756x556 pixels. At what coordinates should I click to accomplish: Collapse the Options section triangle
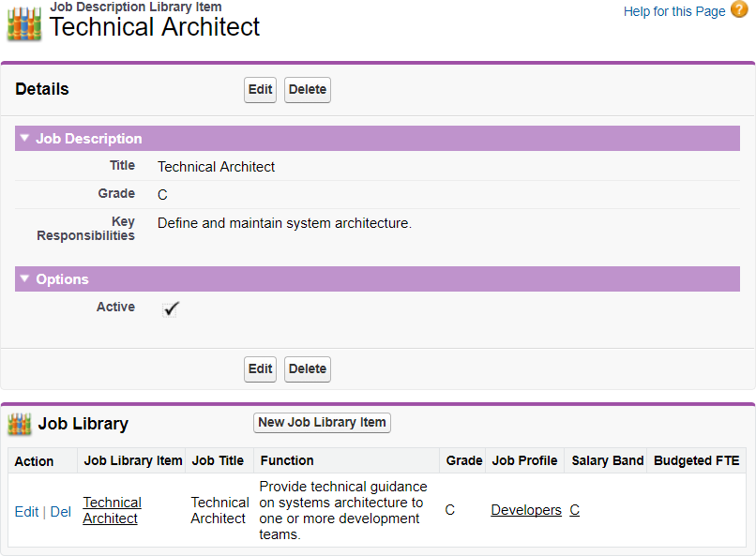click(25, 279)
